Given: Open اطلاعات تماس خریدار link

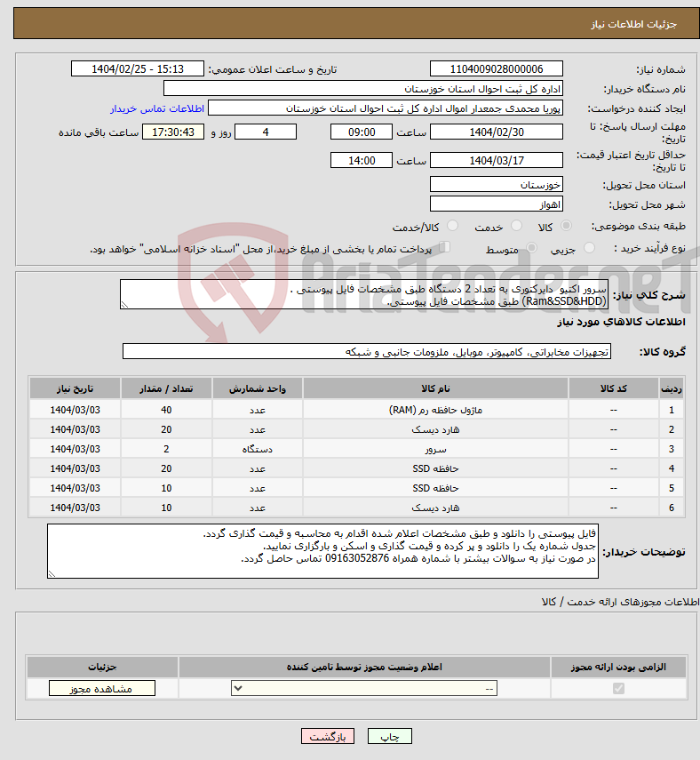Looking at the screenshot, I should click(157, 108).
